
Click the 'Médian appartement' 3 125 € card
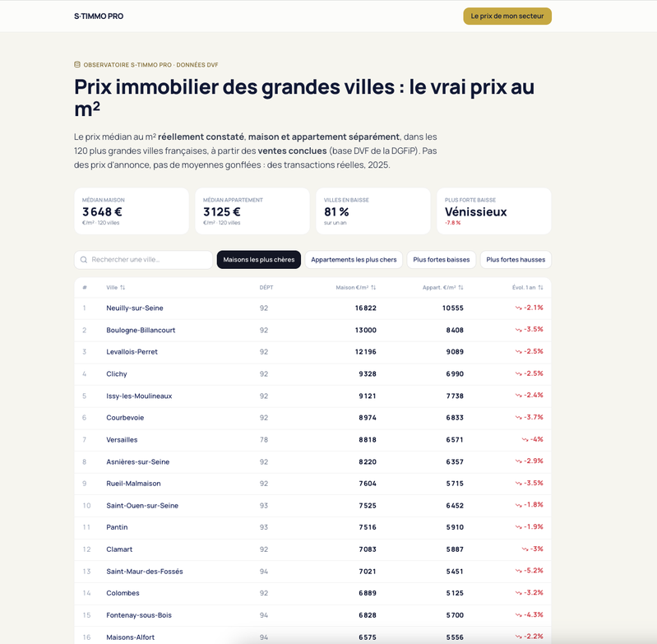coord(252,211)
